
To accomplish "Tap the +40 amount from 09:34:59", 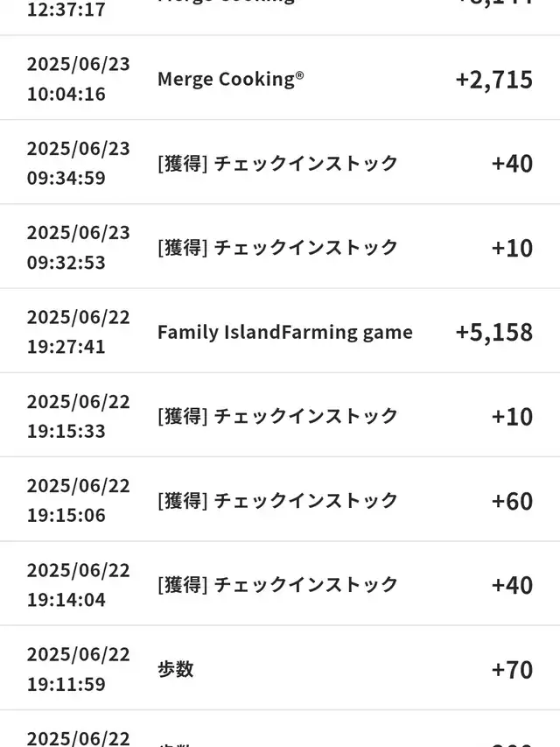I will 512,163.
